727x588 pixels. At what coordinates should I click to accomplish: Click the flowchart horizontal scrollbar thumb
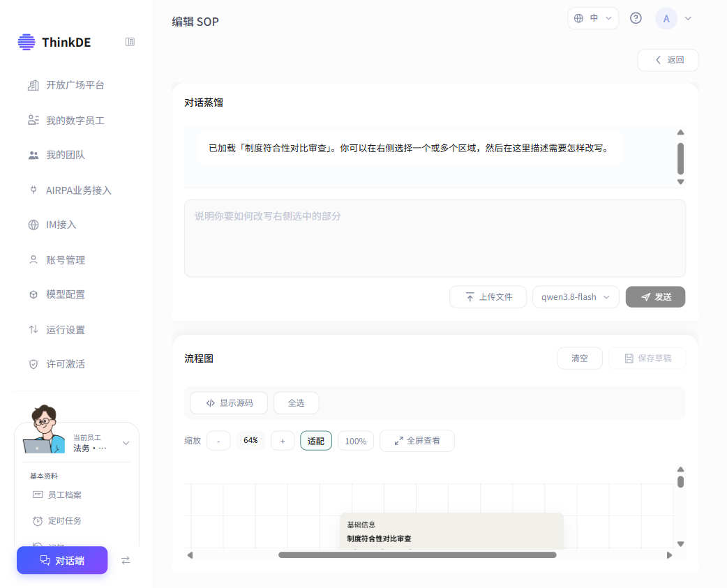[x=417, y=555]
